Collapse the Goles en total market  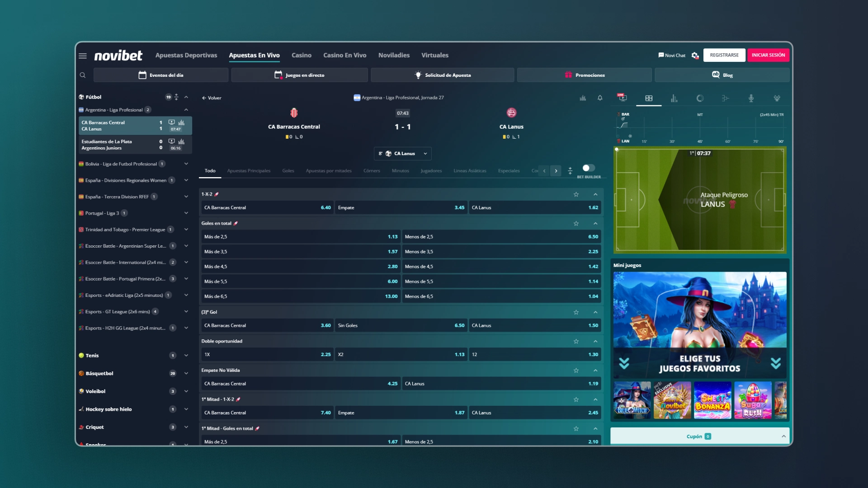point(595,223)
